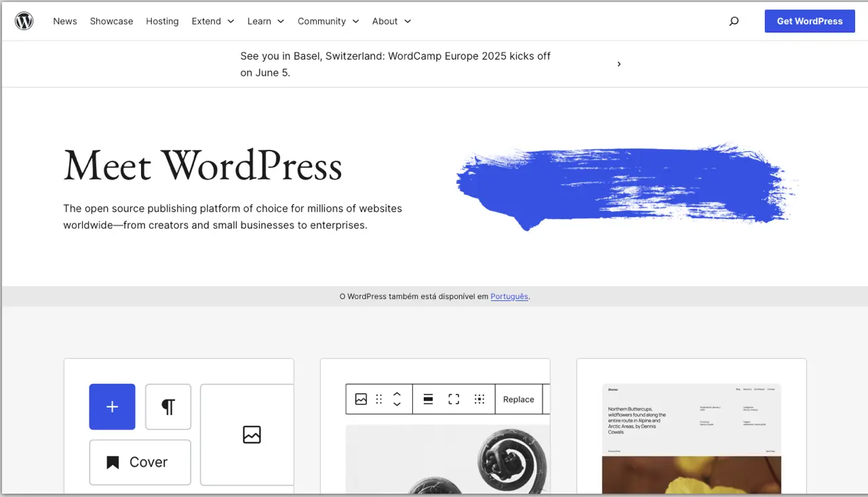Screen dimensions: 868x497
Task: Open the WordCamp Europe 2025 announcement
Action: pos(395,64)
